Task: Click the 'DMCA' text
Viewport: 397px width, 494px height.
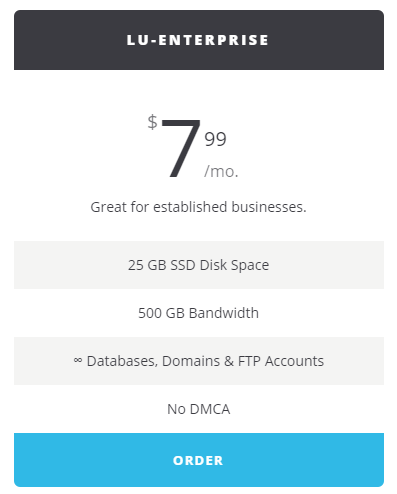Action: pos(210,409)
